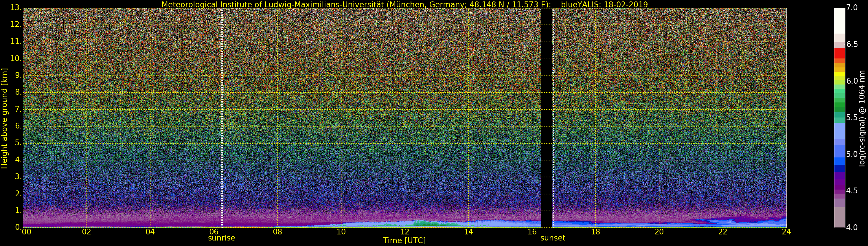Click the height tick label '7.'

18,109
